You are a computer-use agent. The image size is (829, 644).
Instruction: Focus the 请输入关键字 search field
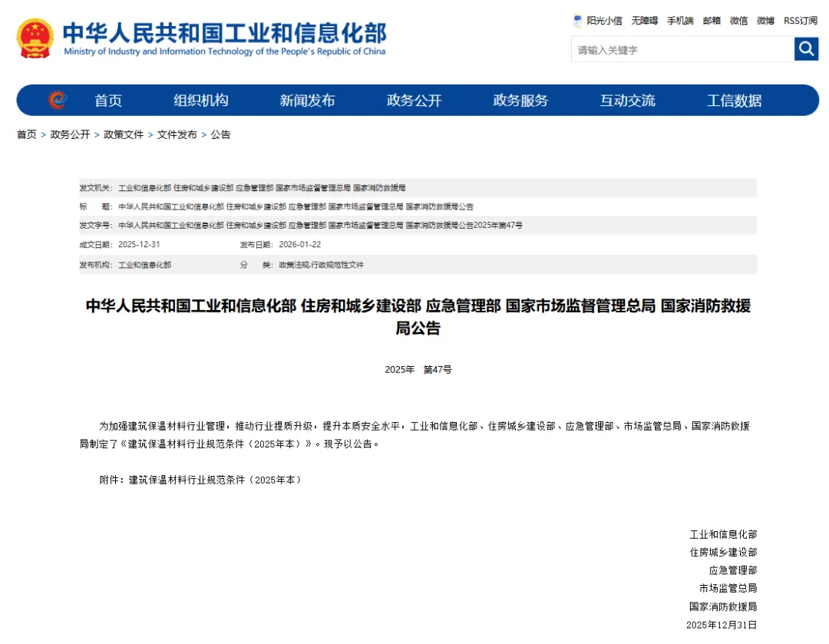pyautogui.click(x=682, y=49)
